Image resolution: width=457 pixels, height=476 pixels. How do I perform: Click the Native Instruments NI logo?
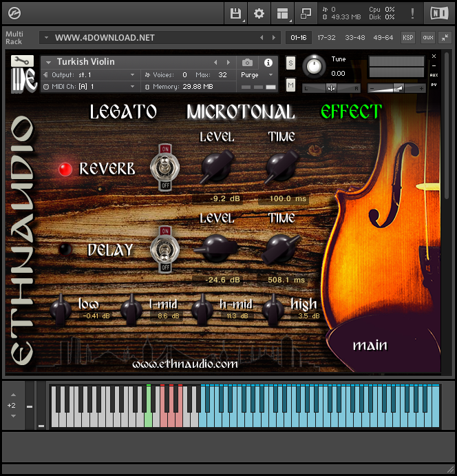click(x=439, y=13)
